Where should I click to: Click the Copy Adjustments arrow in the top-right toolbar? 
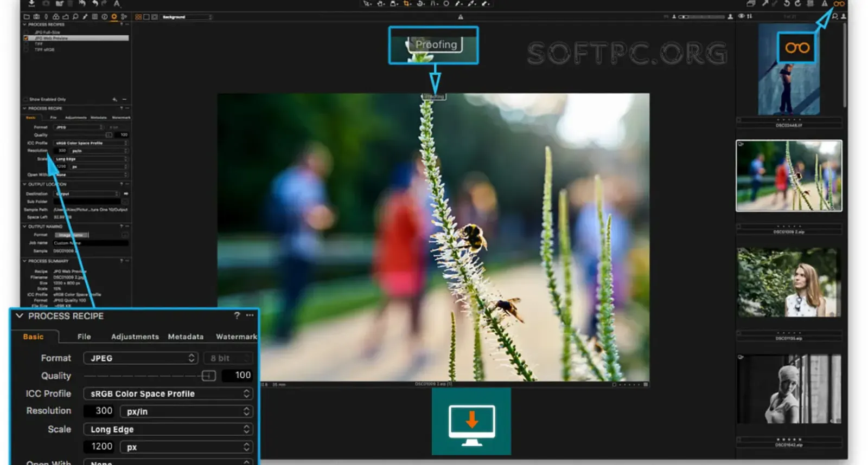coord(765,3)
